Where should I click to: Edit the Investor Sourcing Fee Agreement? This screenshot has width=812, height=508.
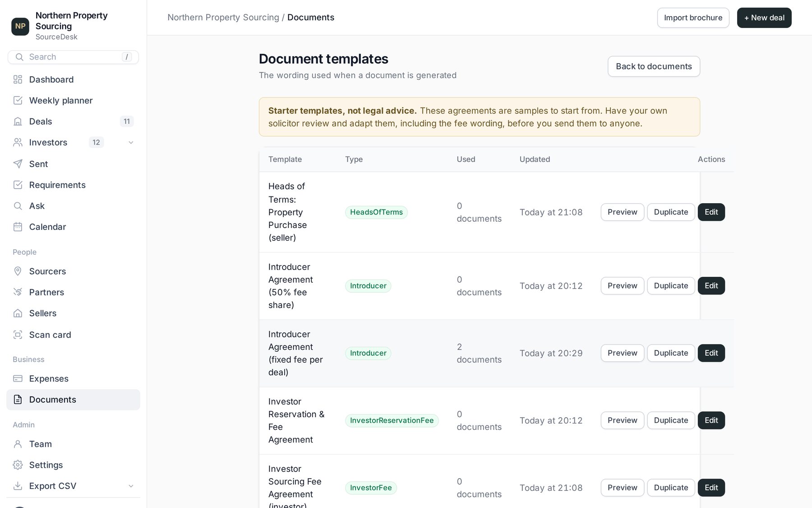coord(711,488)
